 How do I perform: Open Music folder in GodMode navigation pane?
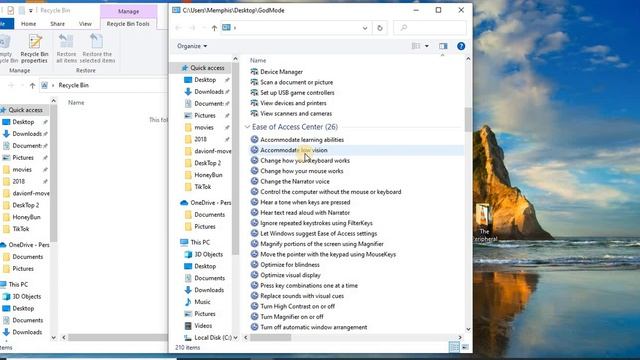202,302
